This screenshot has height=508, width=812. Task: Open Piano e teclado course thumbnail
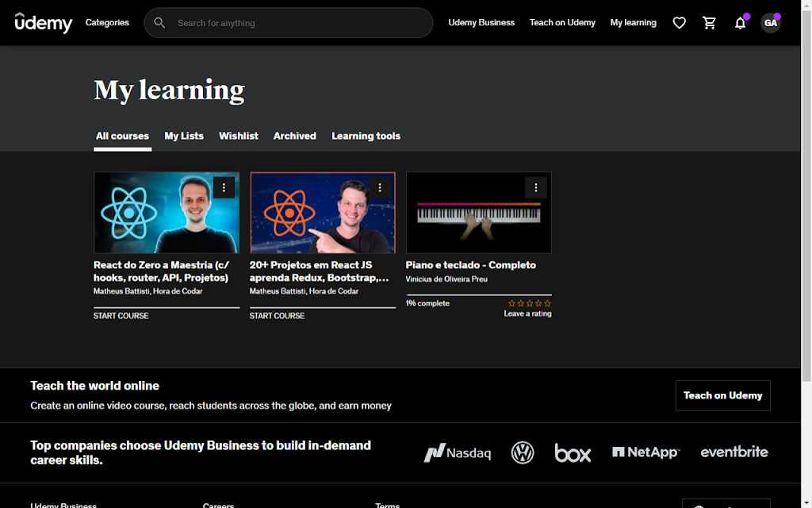[x=478, y=213]
